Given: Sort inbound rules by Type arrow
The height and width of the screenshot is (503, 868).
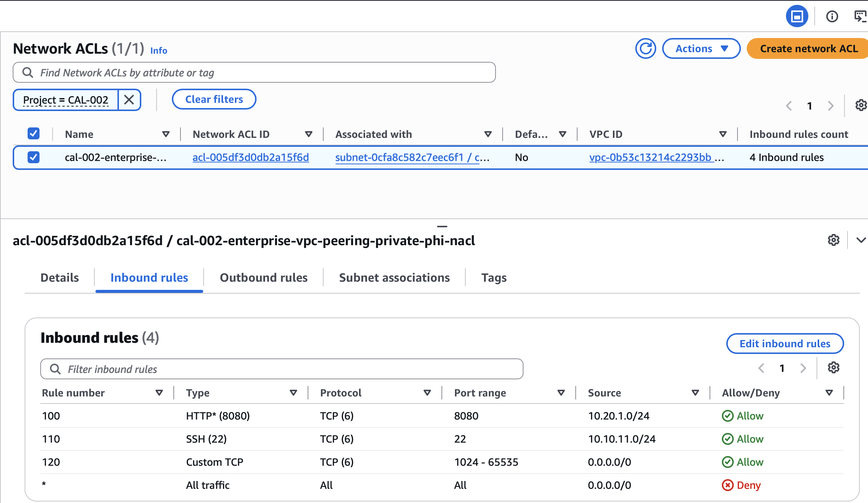Looking at the screenshot, I should click(293, 393).
